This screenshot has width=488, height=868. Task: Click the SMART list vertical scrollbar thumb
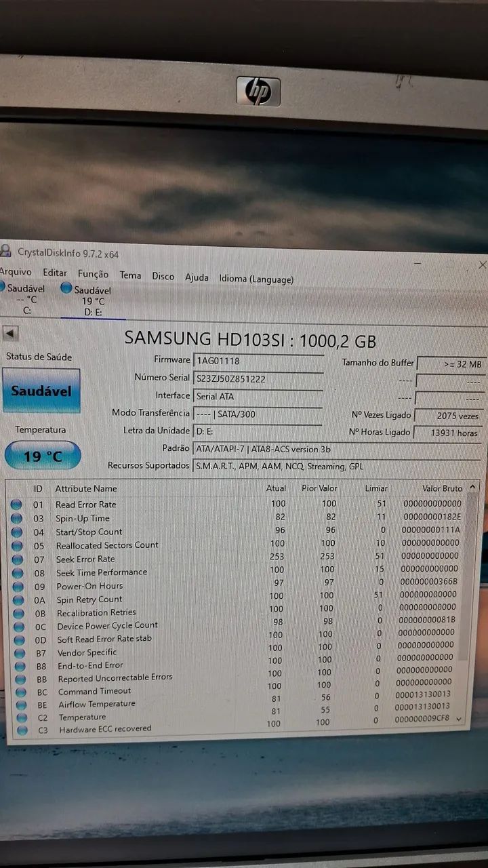click(468, 576)
